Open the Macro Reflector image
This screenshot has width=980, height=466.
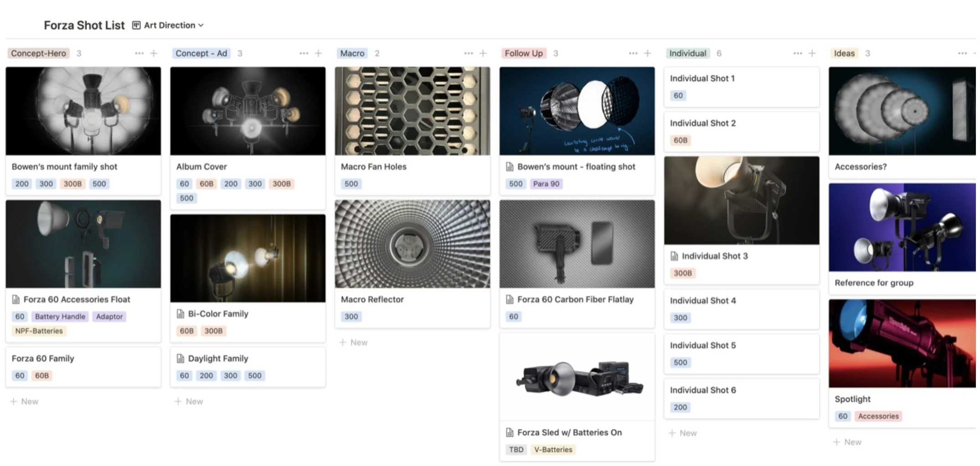413,244
